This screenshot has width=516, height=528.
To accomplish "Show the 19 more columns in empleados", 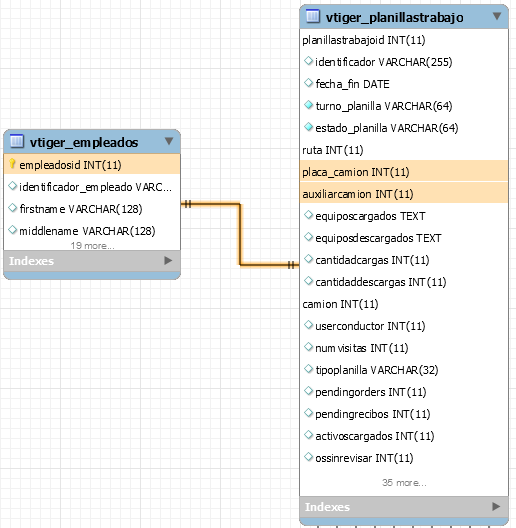I will [x=92, y=246].
